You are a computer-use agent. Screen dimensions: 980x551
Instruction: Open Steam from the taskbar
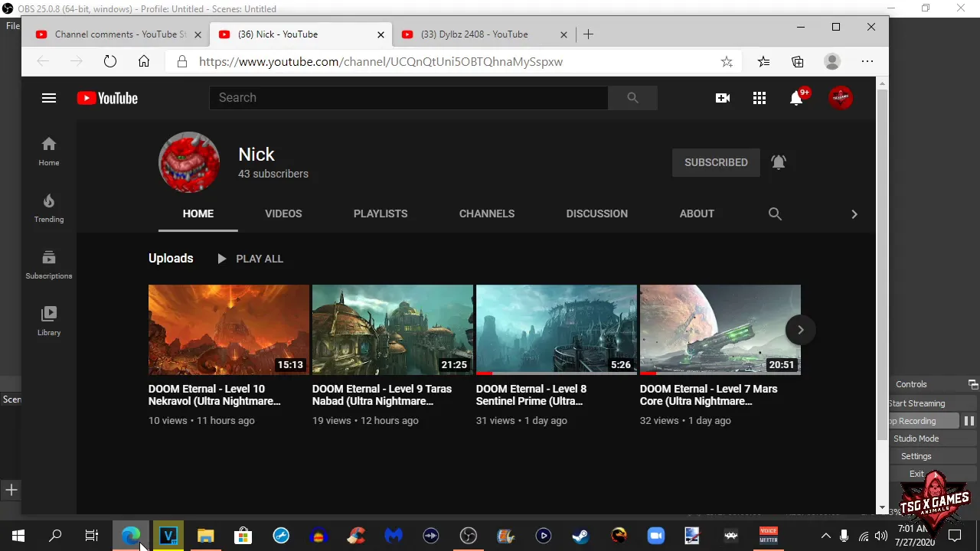click(580, 536)
